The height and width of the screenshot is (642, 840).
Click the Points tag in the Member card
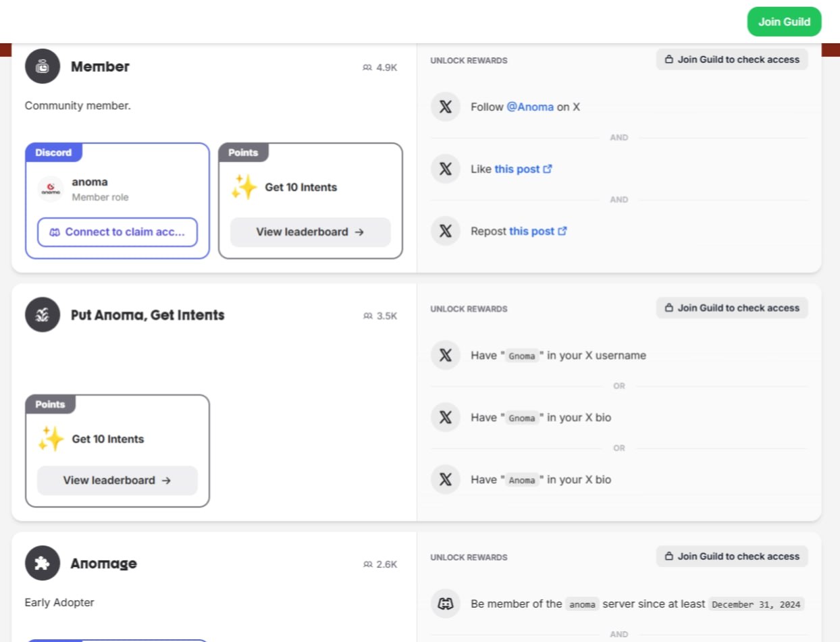point(243,153)
